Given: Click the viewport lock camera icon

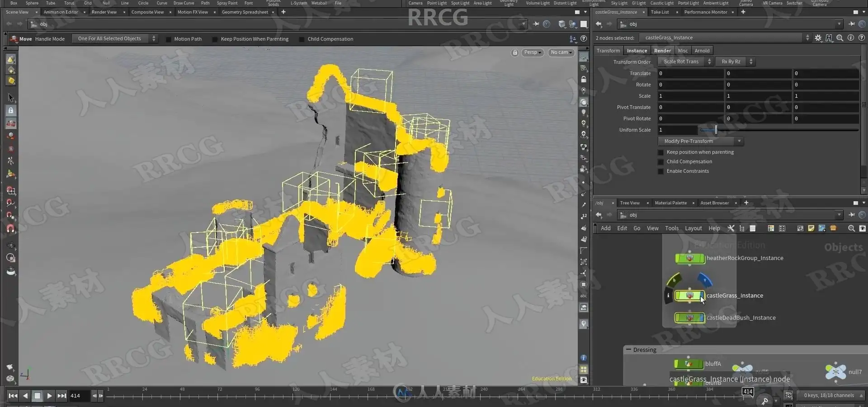Looking at the screenshot, I should (514, 52).
